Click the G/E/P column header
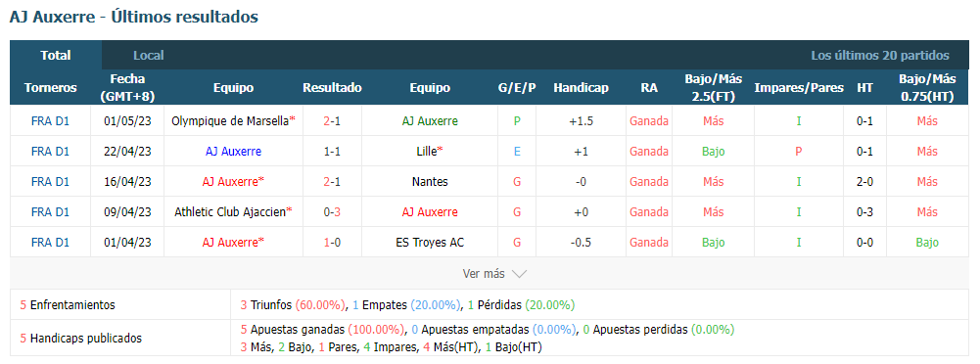The image size is (980, 364). point(517,88)
